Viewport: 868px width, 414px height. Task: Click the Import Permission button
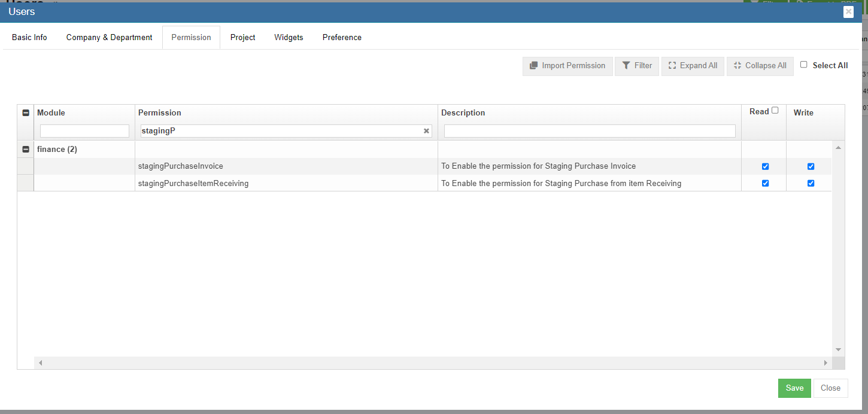click(x=567, y=66)
